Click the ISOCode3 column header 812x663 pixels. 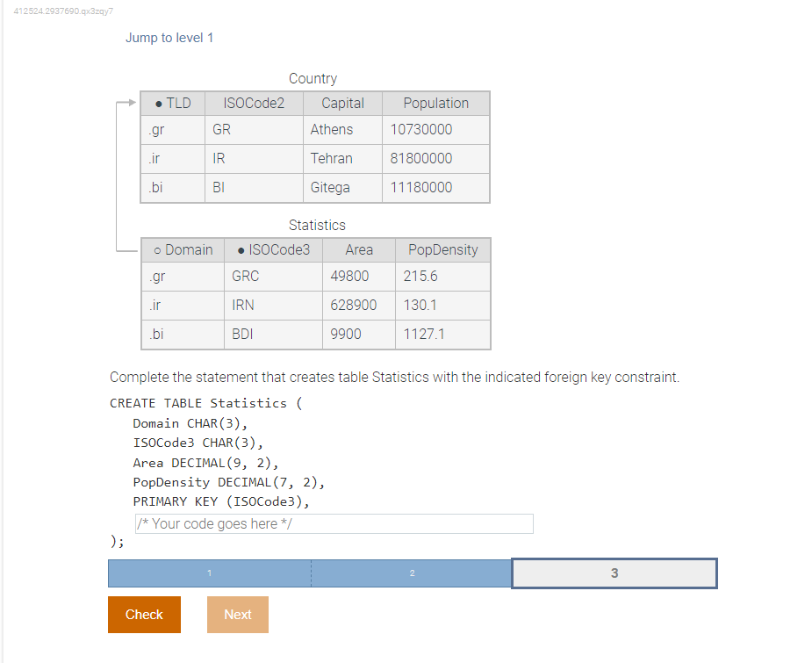[273, 249]
